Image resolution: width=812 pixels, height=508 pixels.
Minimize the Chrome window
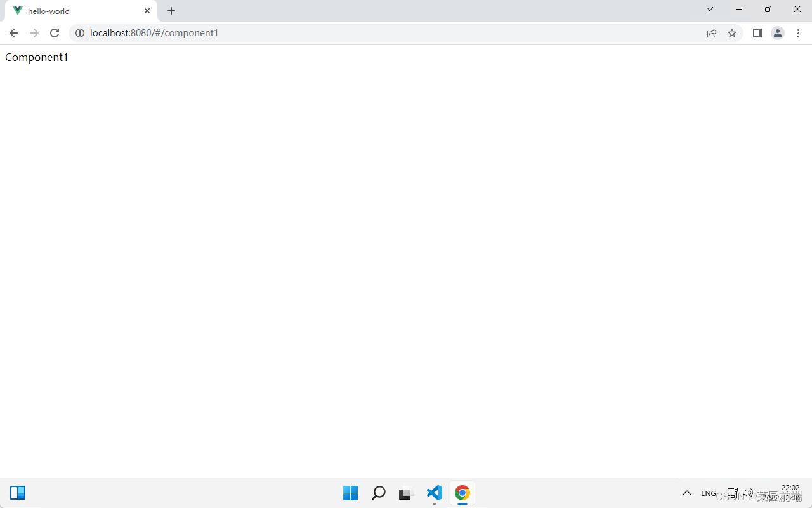tap(739, 9)
